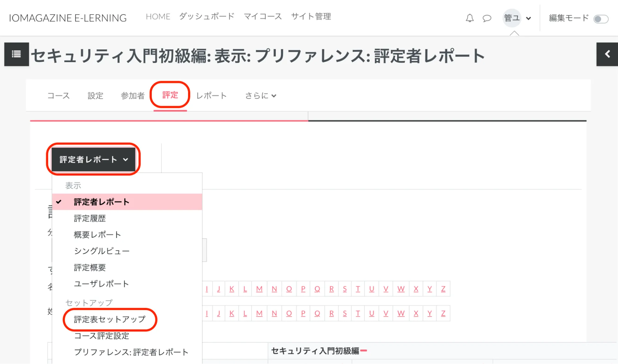Filter last name by letter Z
This screenshot has width=618, height=364.
click(443, 313)
